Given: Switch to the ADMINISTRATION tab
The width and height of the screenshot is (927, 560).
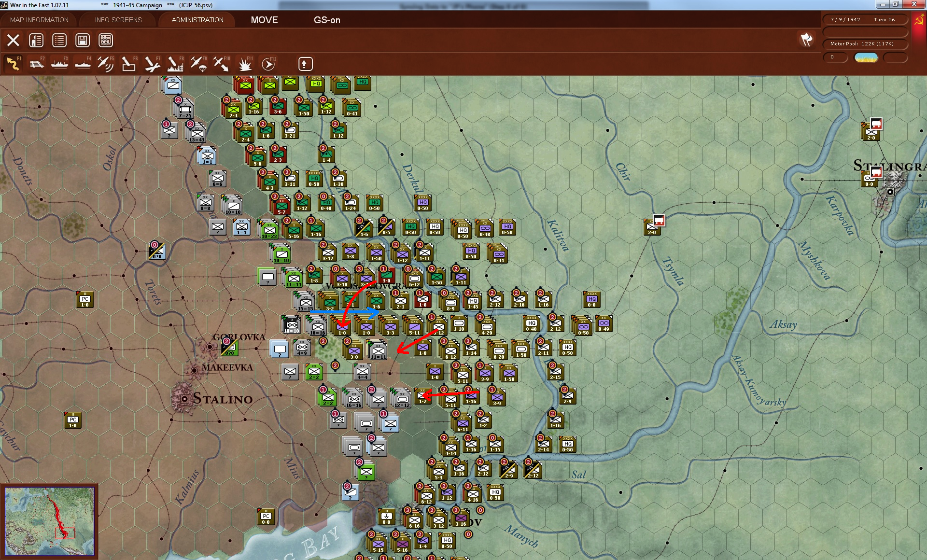Looking at the screenshot, I should point(197,20).
